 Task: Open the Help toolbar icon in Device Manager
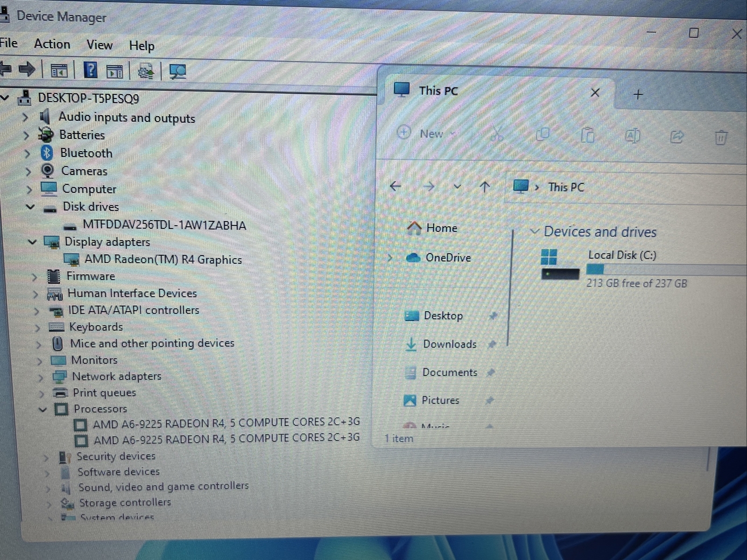click(x=91, y=70)
